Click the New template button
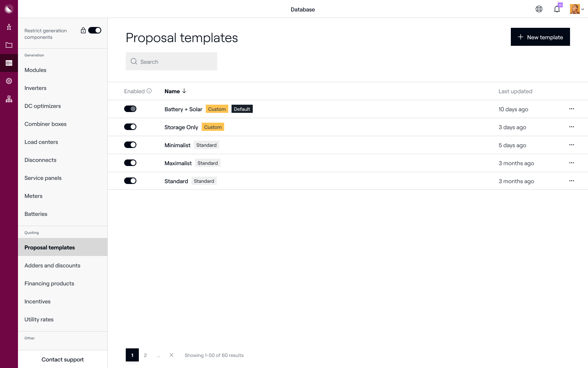588x368 pixels. [x=540, y=37]
